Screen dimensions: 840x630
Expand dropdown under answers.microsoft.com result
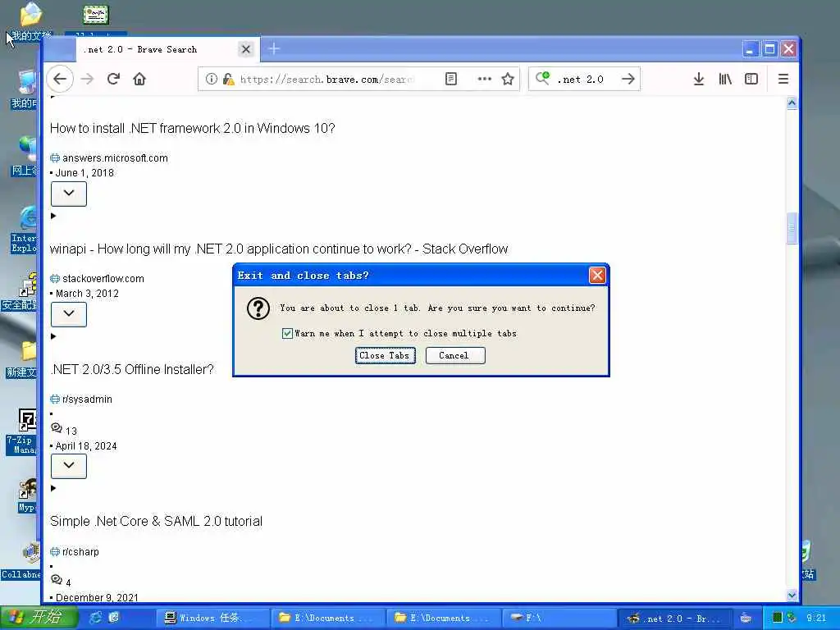click(x=69, y=194)
